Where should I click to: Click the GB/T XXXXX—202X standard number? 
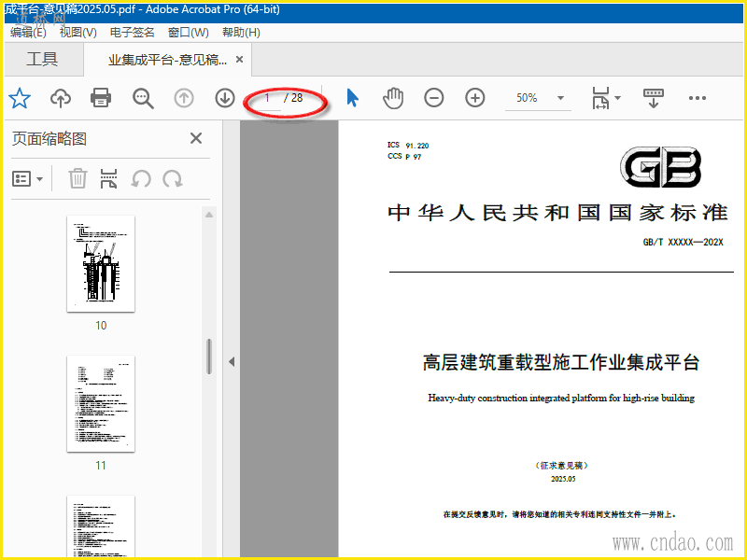click(684, 243)
